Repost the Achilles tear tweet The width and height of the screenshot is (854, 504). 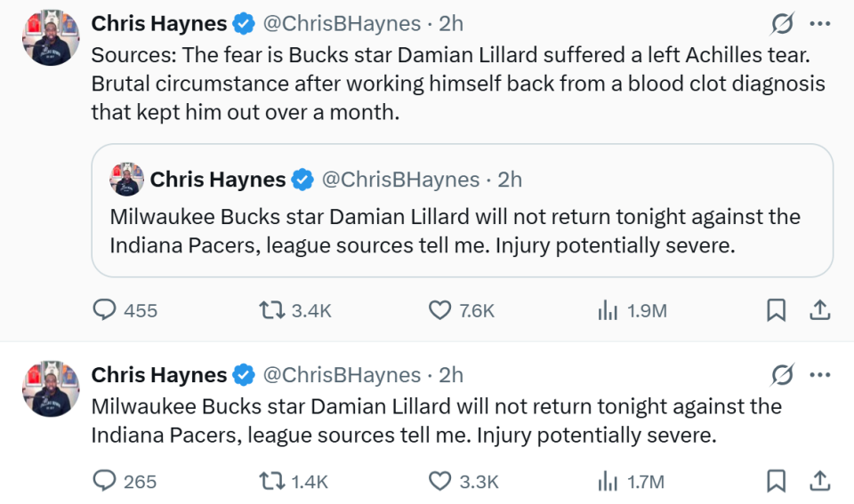coord(270,310)
